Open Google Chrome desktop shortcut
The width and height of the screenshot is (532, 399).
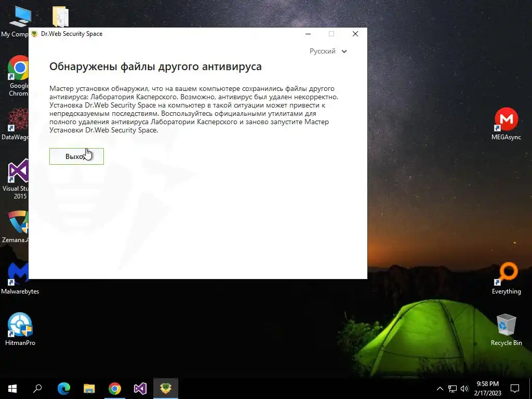(x=17, y=76)
